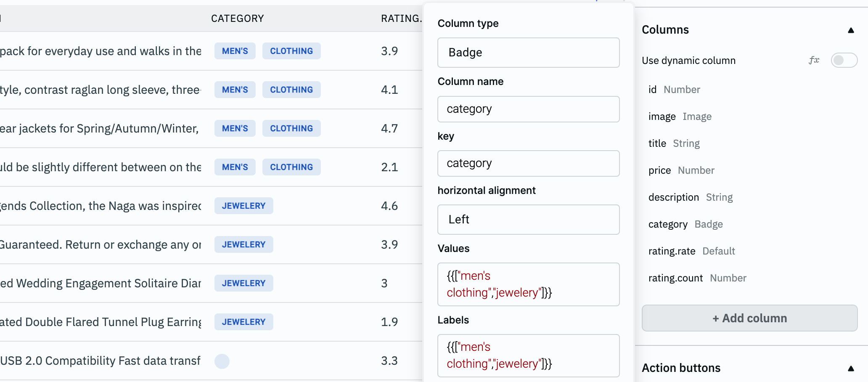Click the Labels code field

pos(528,355)
